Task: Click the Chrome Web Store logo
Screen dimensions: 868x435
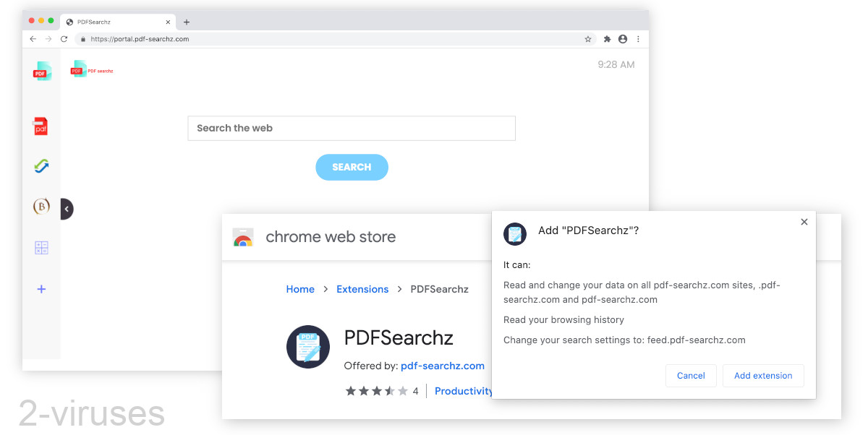Action: click(243, 236)
